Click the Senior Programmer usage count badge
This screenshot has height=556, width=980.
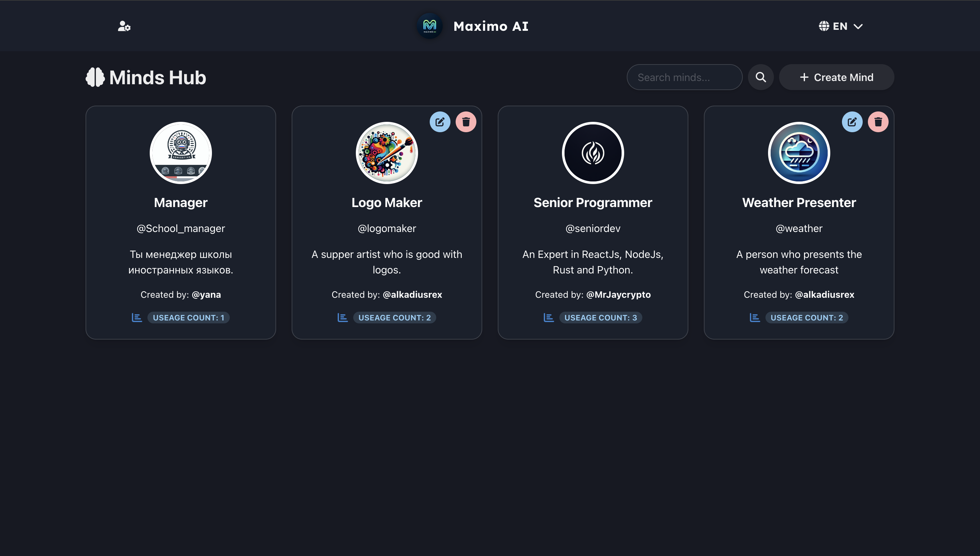tap(601, 317)
